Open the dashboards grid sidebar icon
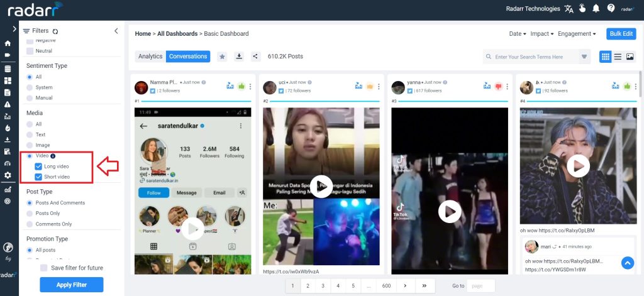The image size is (644, 296). [x=8, y=80]
